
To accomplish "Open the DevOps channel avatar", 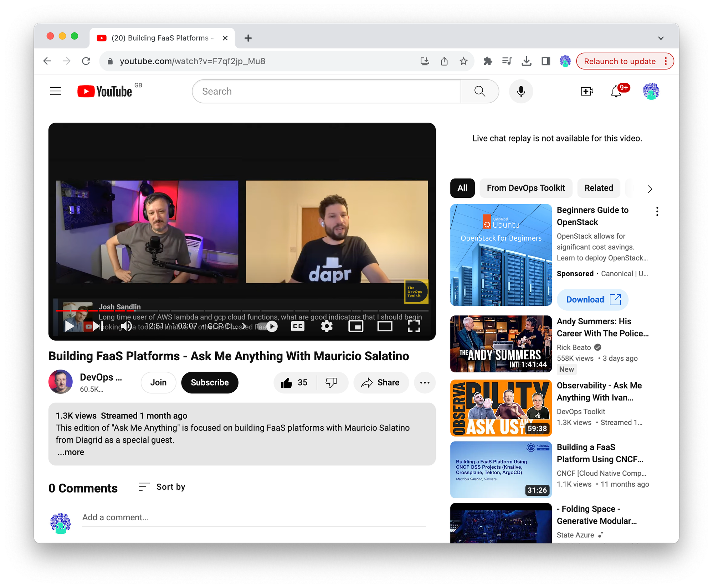I will click(x=61, y=382).
